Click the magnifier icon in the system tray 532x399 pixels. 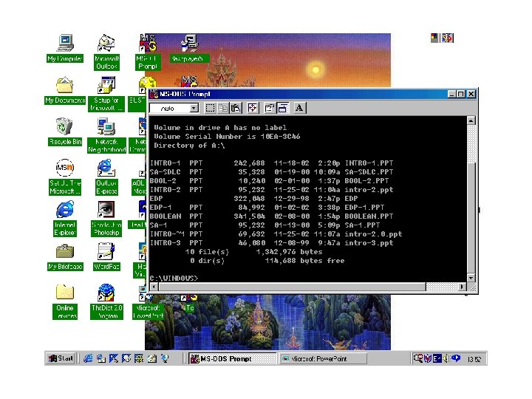418,358
